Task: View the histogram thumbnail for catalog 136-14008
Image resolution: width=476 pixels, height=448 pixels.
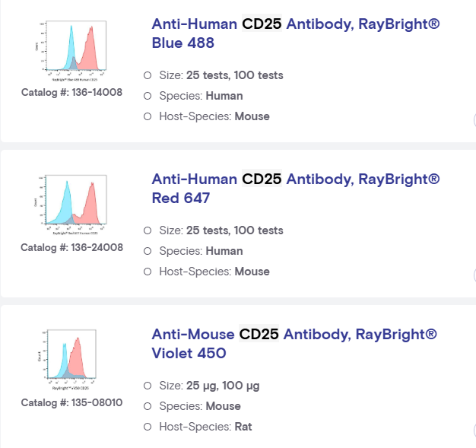Action: point(71,52)
